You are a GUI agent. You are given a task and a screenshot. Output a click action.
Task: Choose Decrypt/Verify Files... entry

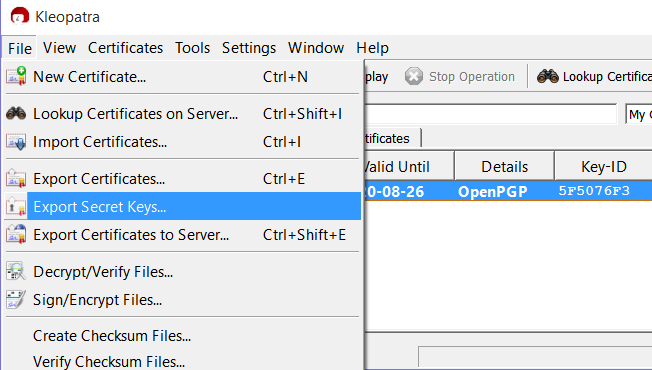tap(183, 271)
